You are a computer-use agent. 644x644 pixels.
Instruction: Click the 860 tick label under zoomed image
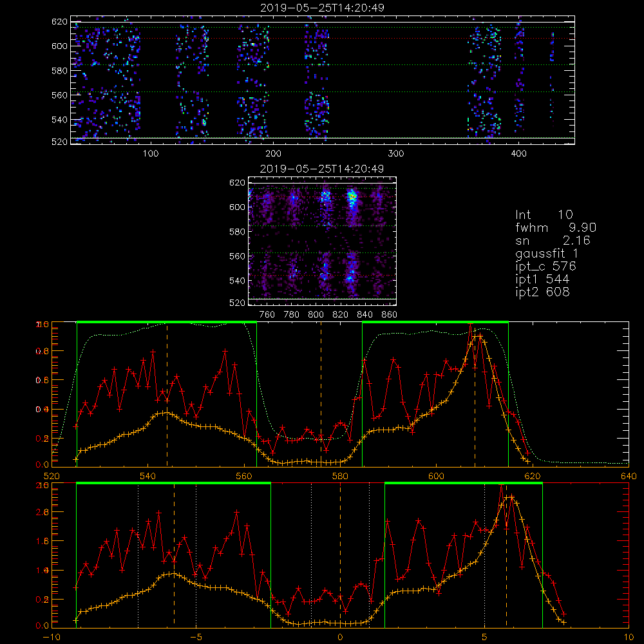tap(390, 315)
